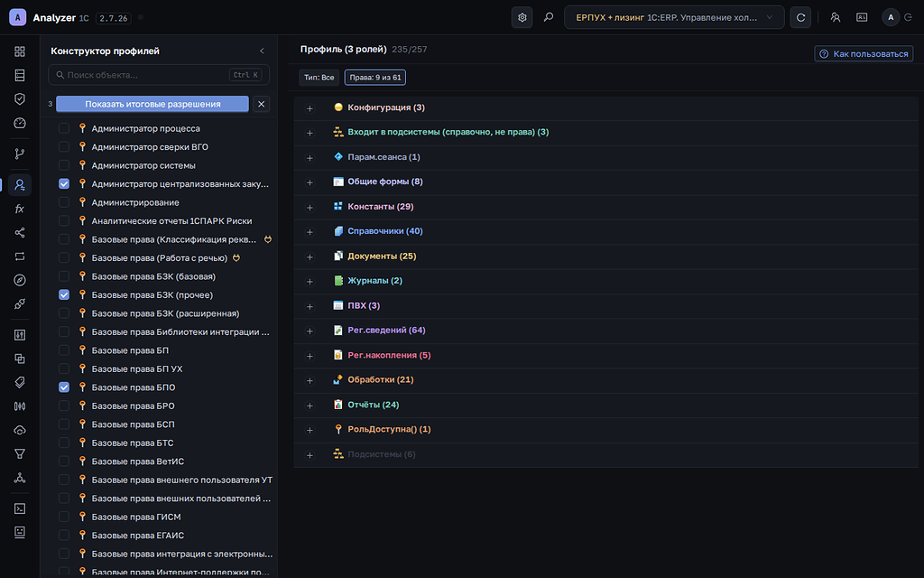This screenshot has width=924, height=578.
Task: Open the terminal console icon in sidebar
Action: [20, 508]
